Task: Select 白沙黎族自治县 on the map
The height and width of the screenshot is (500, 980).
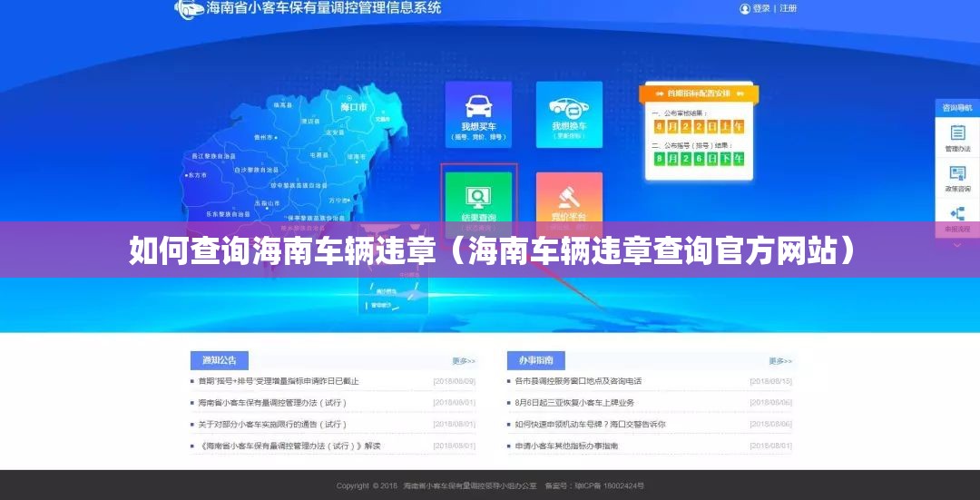Action: tap(256, 170)
